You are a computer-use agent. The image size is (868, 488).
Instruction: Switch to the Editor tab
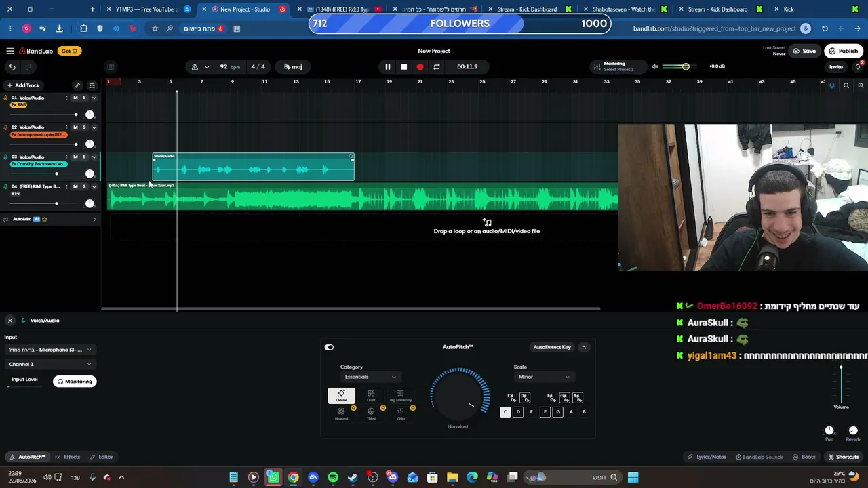102,457
